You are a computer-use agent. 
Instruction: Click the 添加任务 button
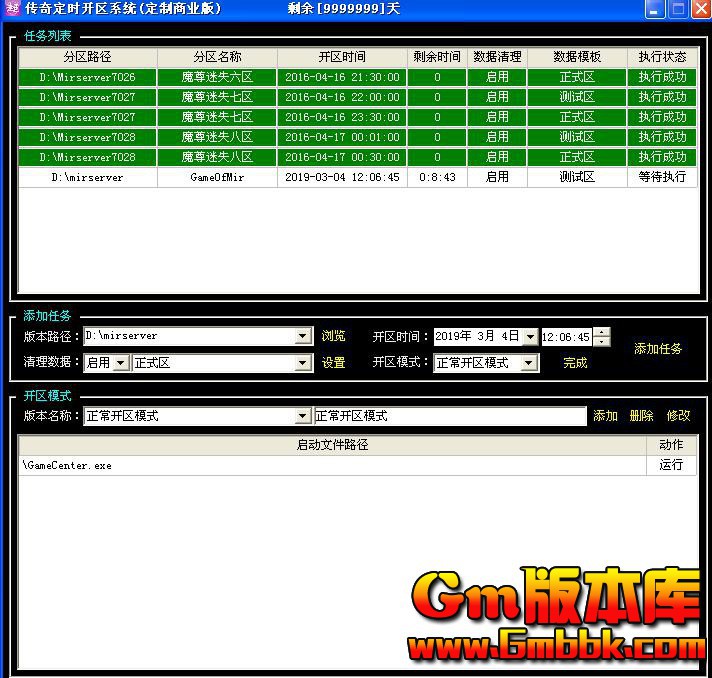(x=658, y=349)
